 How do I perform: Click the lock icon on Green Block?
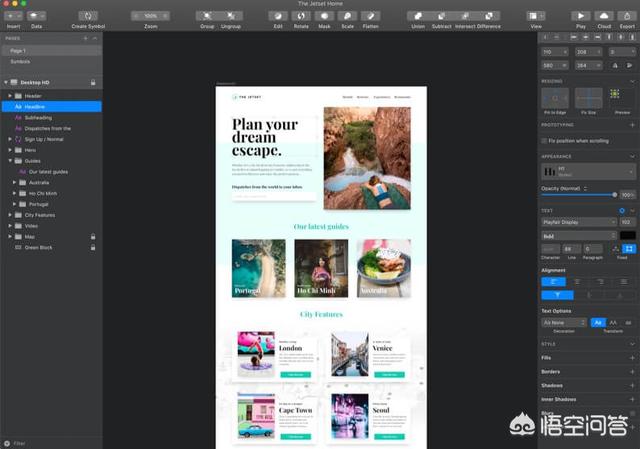click(x=93, y=247)
